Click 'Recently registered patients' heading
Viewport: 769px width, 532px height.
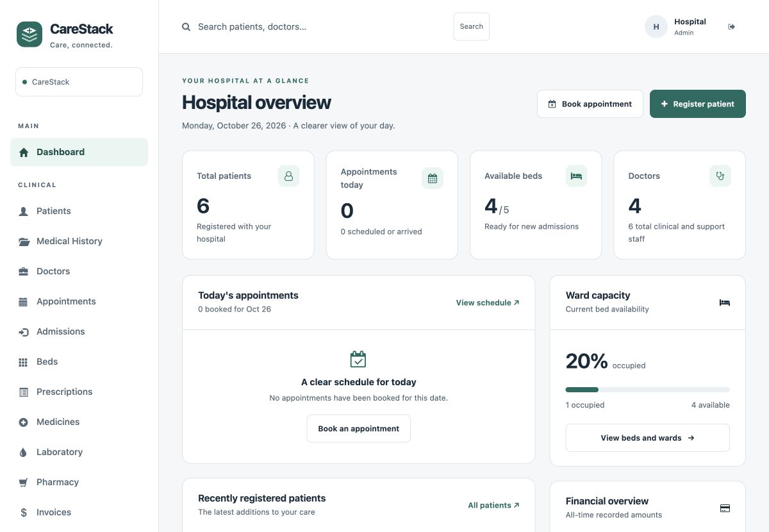[261, 498]
